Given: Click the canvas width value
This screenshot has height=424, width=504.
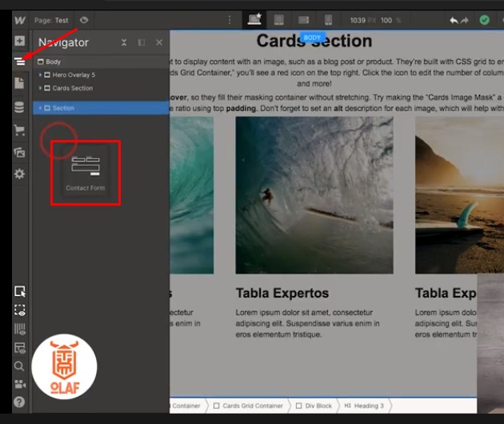Looking at the screenshot, I should (358, 20).
